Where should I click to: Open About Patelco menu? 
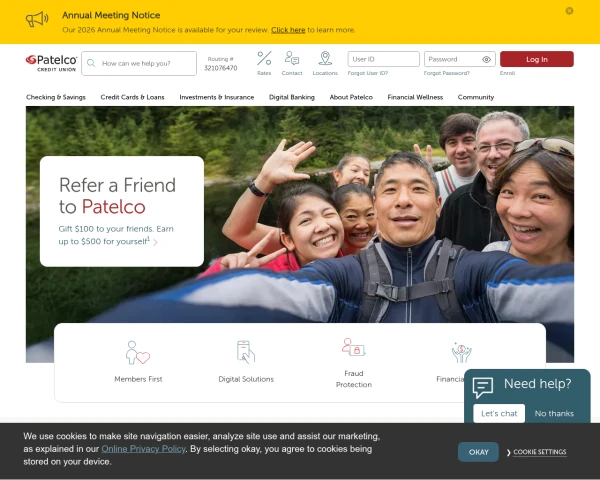[351, 97]
